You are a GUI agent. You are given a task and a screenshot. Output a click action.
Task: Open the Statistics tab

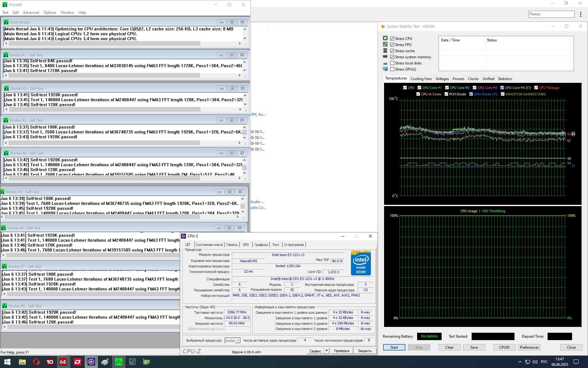click(505, 79)
